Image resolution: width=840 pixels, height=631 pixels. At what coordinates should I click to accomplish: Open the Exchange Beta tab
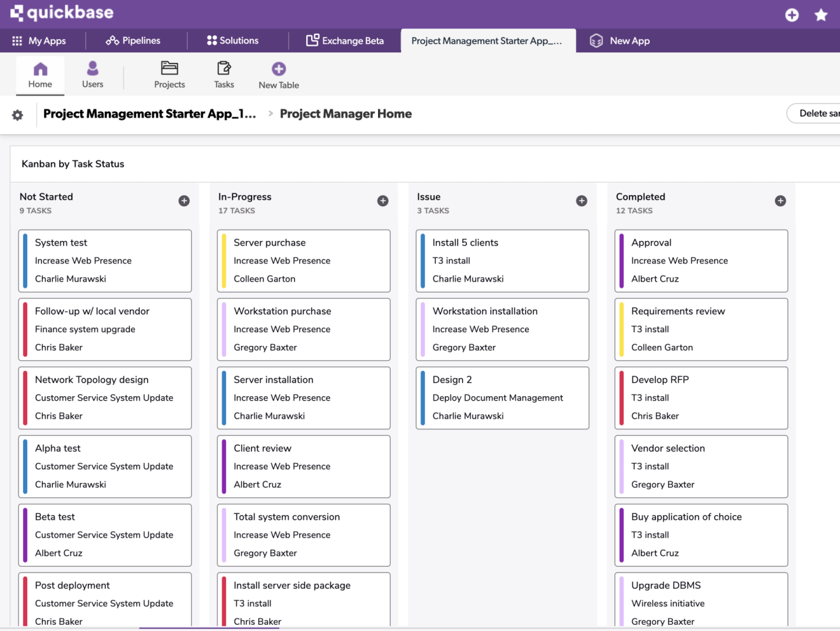[x=345, y=41]
